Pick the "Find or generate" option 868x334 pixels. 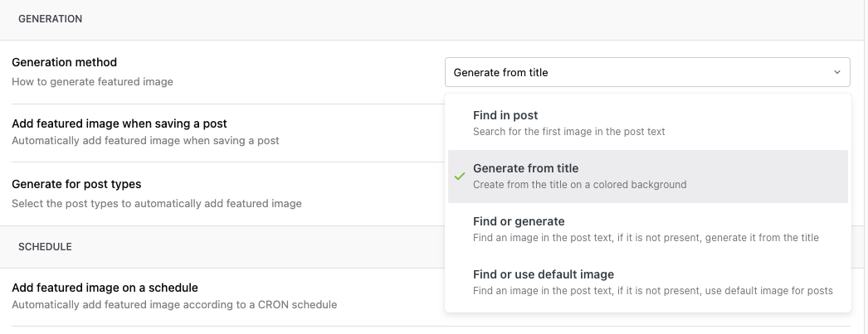pyautogui.click(x=519, y=221)
